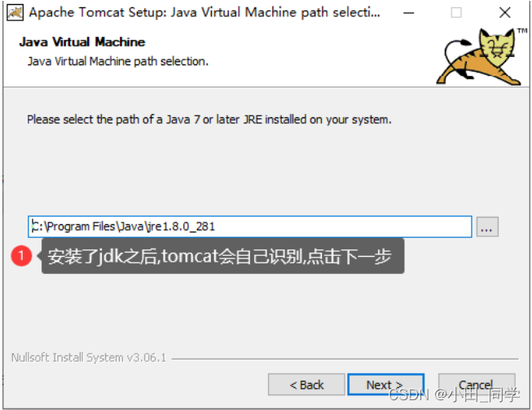Close the Apache Tomcat Setup window
Screen dimensions: 532x410
tap(505, 13)
